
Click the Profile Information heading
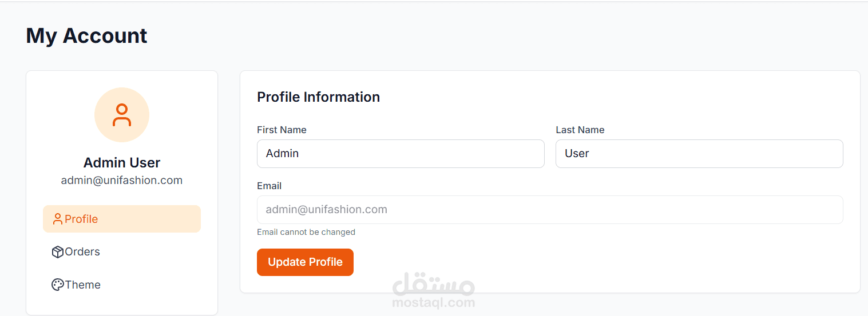[318, 97]
